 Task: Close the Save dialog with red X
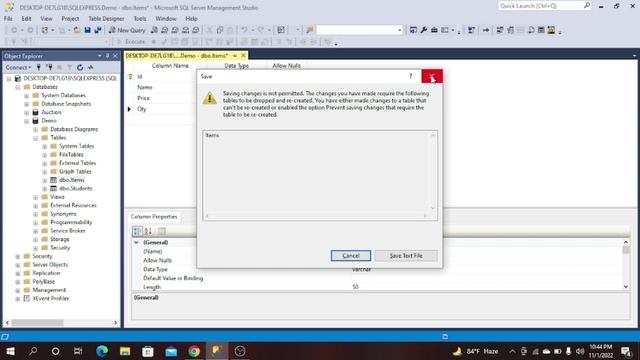point(432,76)
